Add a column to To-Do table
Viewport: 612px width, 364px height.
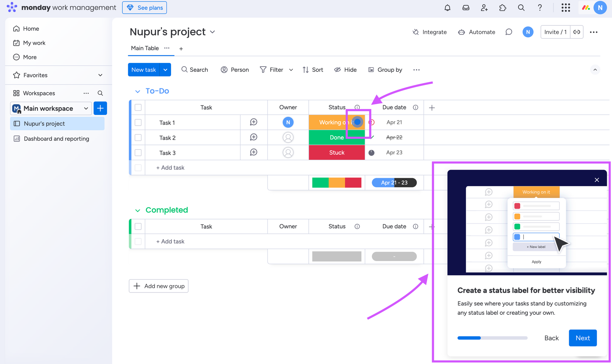coord(432,108)
